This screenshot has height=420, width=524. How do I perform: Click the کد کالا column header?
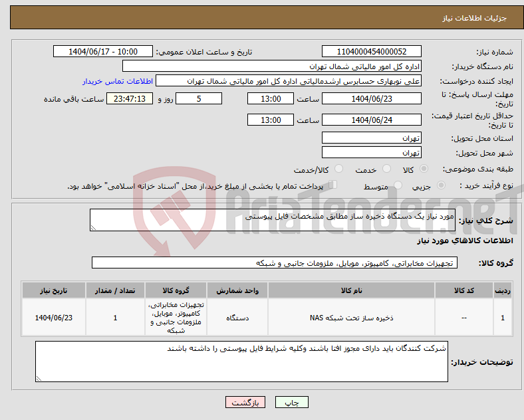click(x=464, y=290)
